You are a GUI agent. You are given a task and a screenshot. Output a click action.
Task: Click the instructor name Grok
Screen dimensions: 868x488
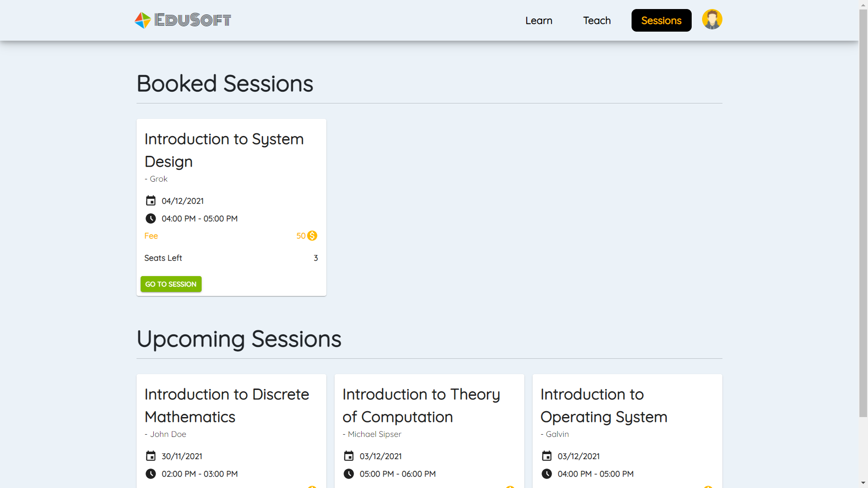coord(158,178)
